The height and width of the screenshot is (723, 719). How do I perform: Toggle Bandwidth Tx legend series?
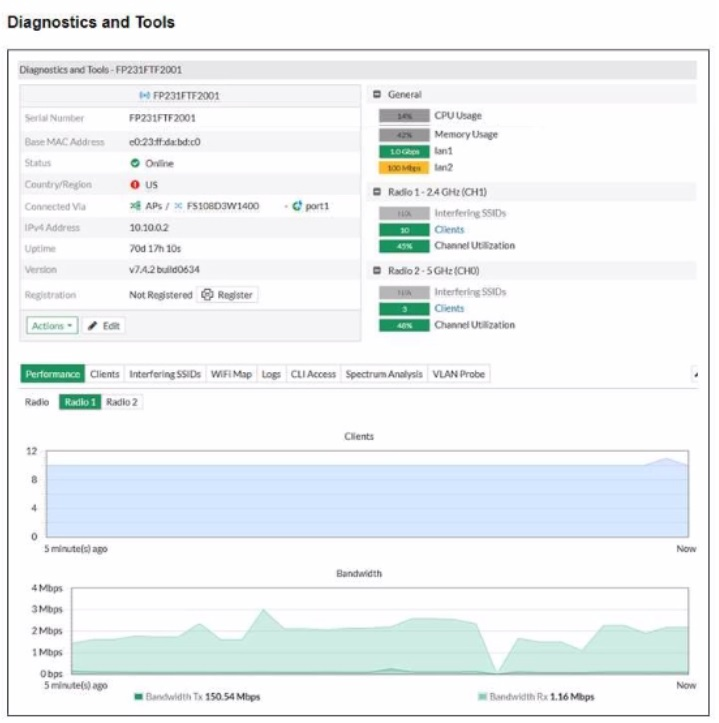(196, 696)
